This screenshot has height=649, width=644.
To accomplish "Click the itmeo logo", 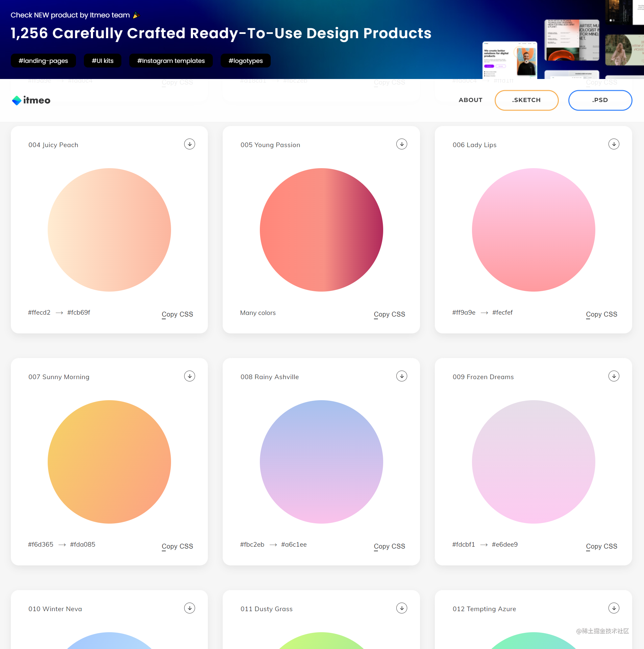I will pos(31,100).
